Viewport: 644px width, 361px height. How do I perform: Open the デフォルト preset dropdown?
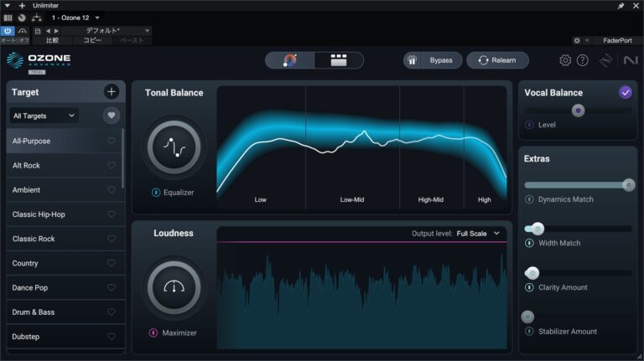tap(107, 31)
